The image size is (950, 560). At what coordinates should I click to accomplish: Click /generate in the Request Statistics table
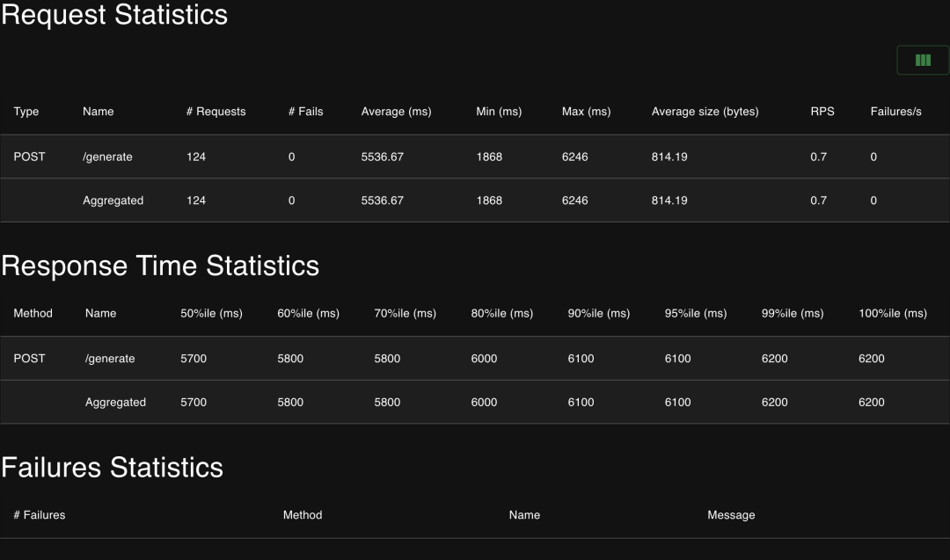(107, 156)
